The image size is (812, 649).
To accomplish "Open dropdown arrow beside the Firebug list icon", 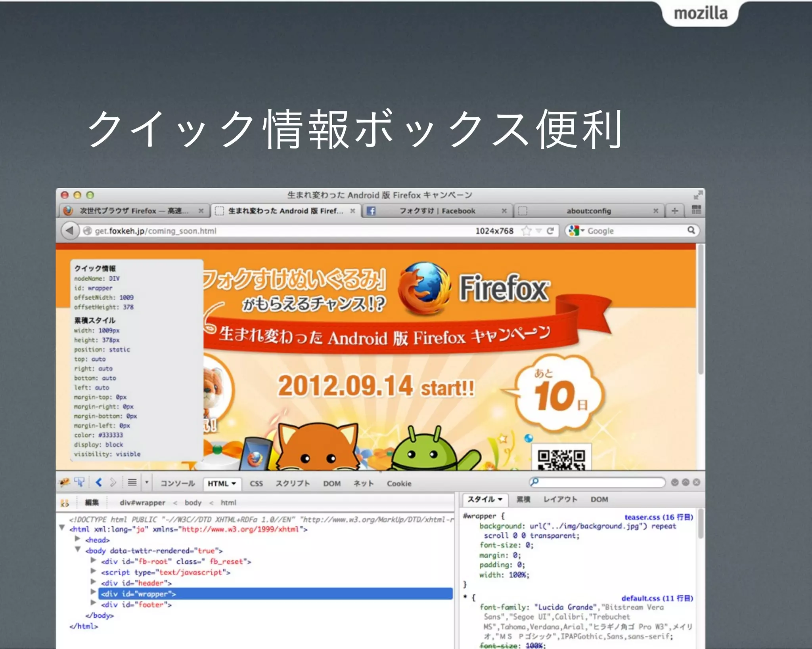I will (x=147, y=482).
